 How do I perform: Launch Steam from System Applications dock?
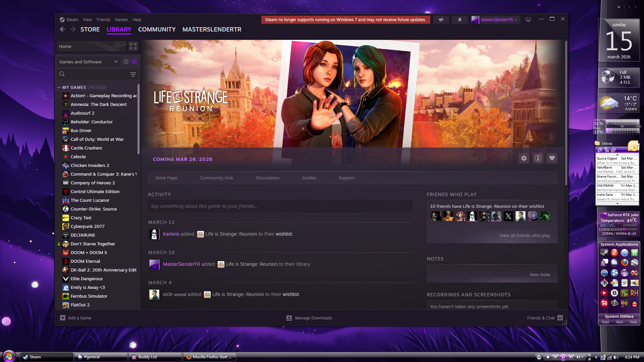coord(604,253)
